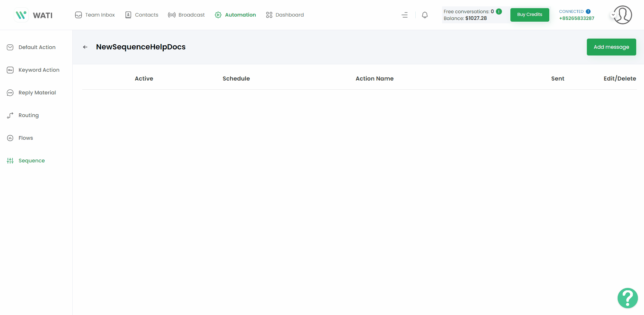The height and width of the screenshot is (315, 644).
Task: Open the user profile avatar
Action: [623, 15]
